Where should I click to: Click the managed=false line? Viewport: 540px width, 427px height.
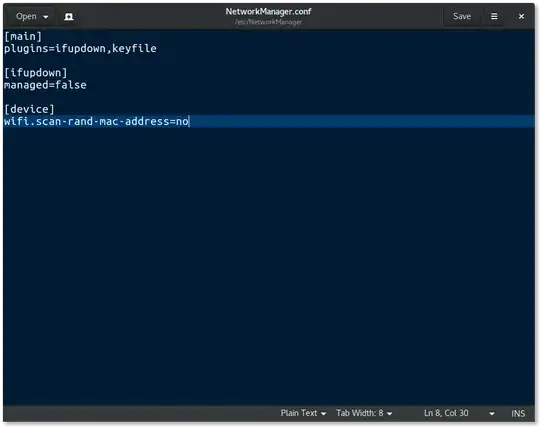[x=45, y=85]
